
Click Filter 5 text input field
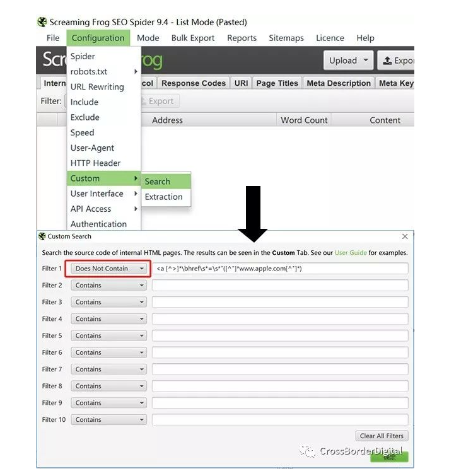[280, 336]
